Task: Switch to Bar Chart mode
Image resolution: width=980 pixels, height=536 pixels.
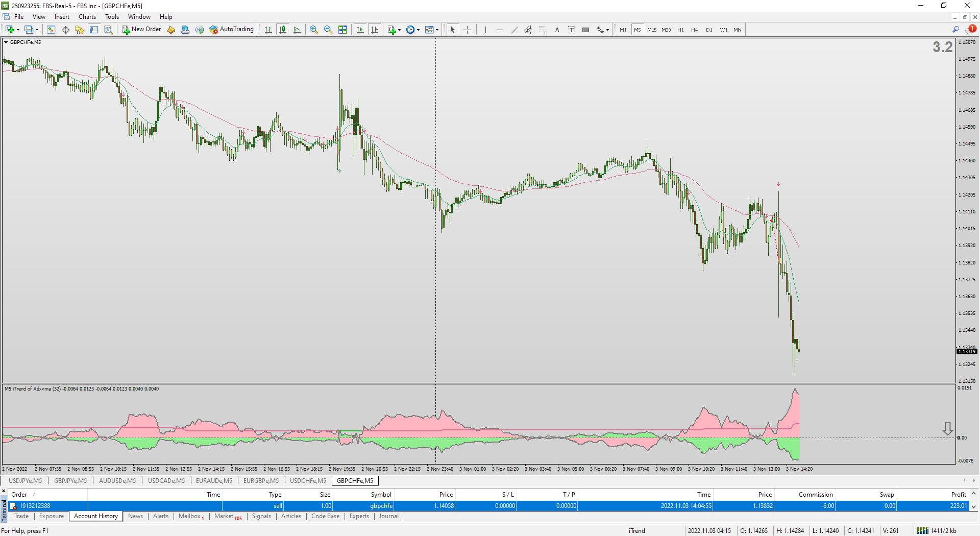Action: click(268, 30)
